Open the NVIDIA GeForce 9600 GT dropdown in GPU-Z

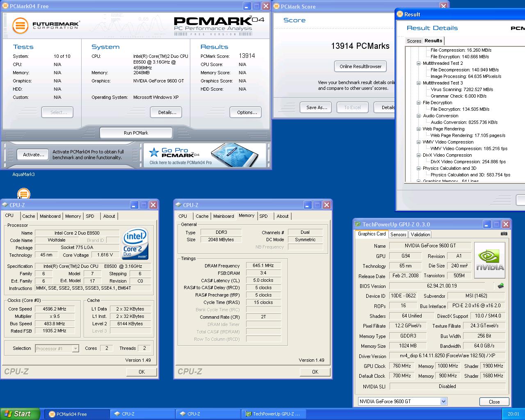[x=443, y=402]
